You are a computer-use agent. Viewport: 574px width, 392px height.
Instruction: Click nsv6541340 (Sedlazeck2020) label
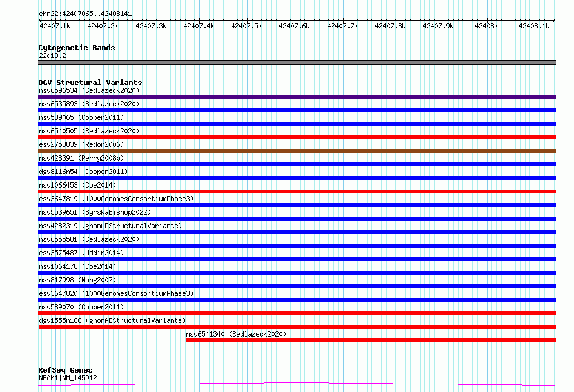[x=236, y=334]
